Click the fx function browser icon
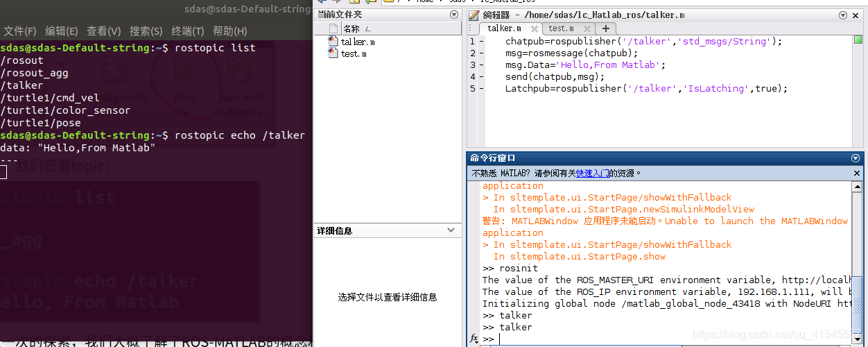The height and width of the screenshot is (347, 868). [474, 339]
